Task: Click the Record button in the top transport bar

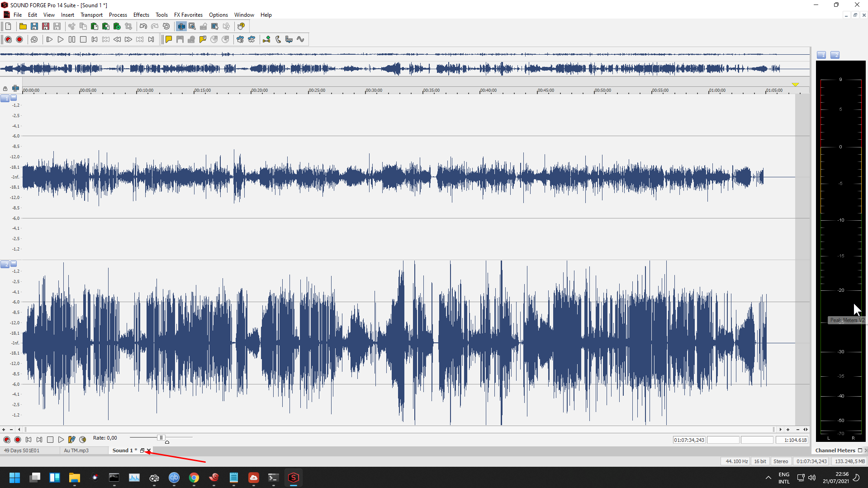Action: 19,39
